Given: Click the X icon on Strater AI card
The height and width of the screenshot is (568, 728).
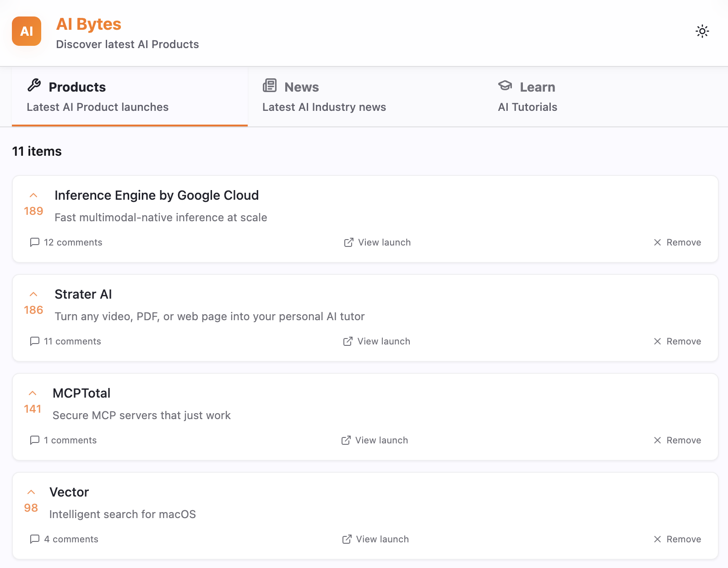Looking at the screenshot, I should point(657,341).
